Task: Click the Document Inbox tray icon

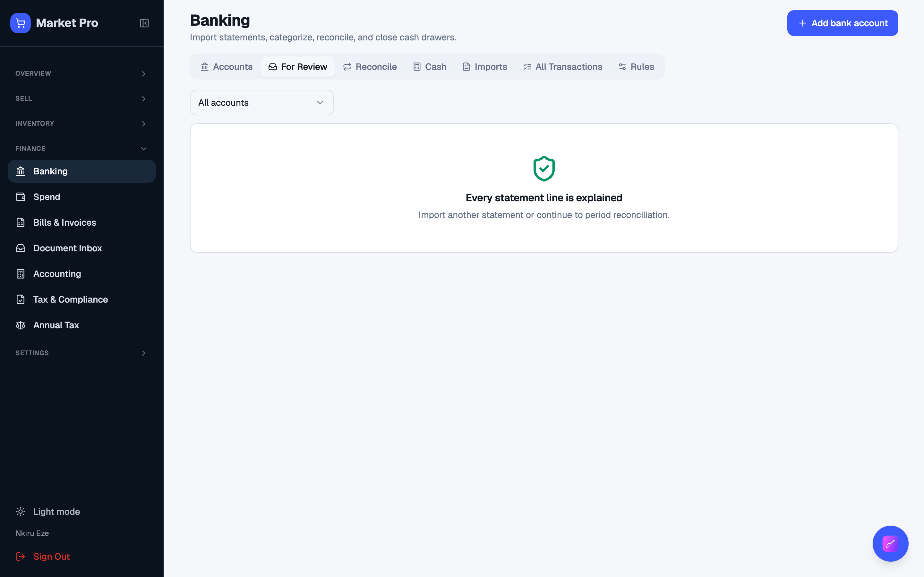Action: [x=21, y=248]
